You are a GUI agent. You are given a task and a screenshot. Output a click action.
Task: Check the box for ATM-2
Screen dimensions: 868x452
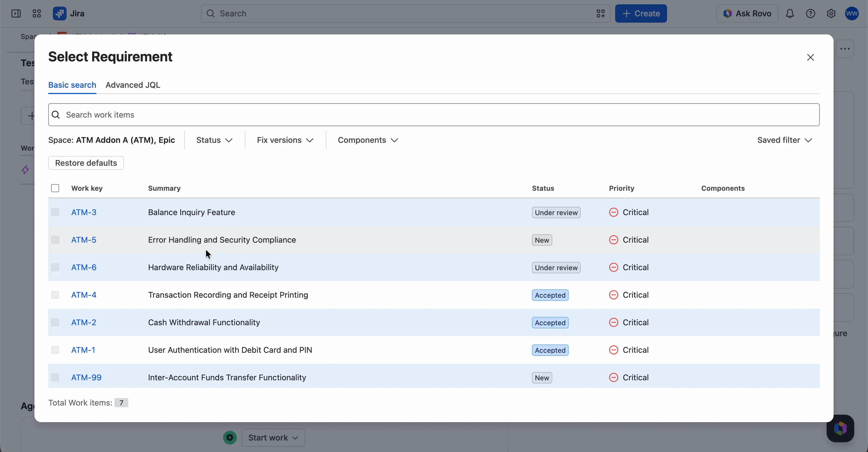point(55,322)
